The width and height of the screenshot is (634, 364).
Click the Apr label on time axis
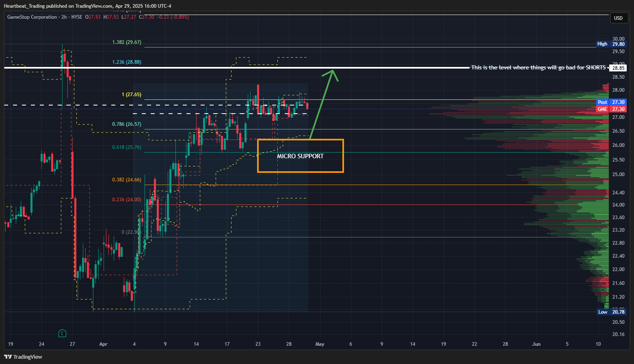click(x=103, y=344)
